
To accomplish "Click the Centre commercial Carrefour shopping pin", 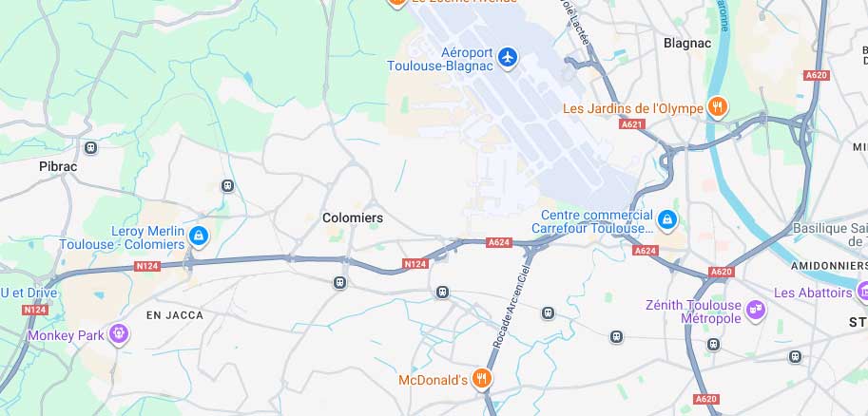I will (x=667, y=219).
